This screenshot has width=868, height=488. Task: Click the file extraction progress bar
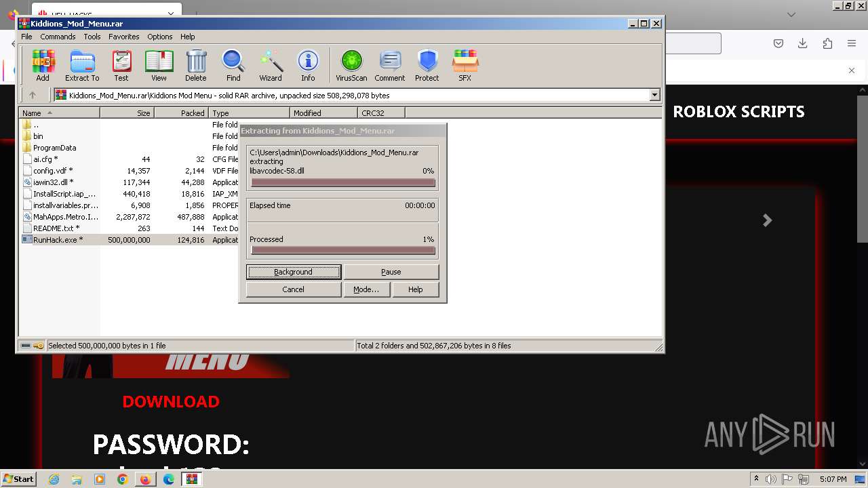point(343,182)
